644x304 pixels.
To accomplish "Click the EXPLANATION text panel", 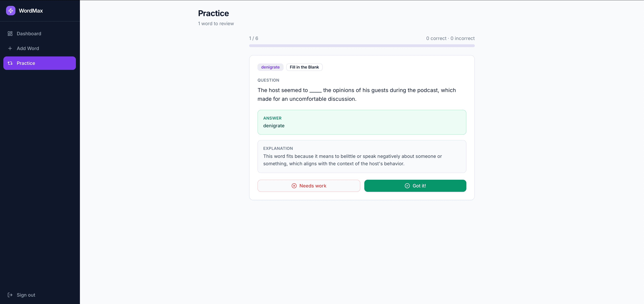I will tap(362, 156).
